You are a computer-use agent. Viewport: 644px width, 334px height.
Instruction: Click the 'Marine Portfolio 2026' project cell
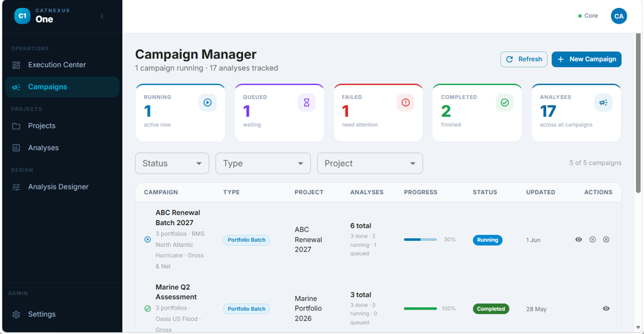pos(308,308)
